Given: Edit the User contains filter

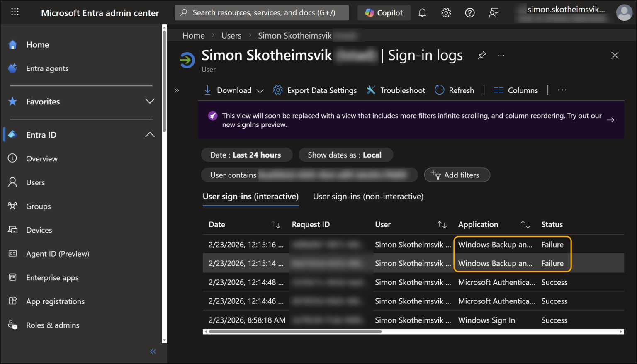Looking at the screenshot, I should [309, 175].
